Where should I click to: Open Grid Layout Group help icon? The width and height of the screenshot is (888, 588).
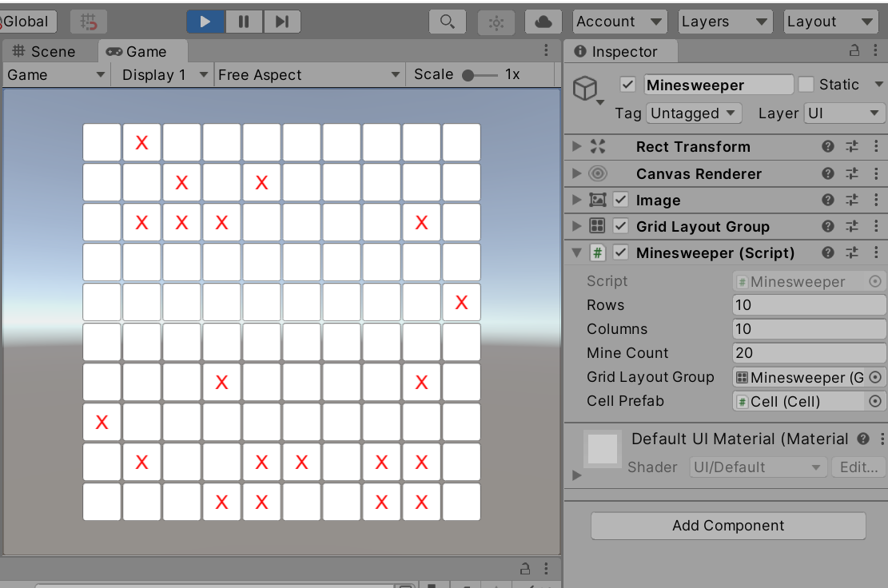point(828,226)
